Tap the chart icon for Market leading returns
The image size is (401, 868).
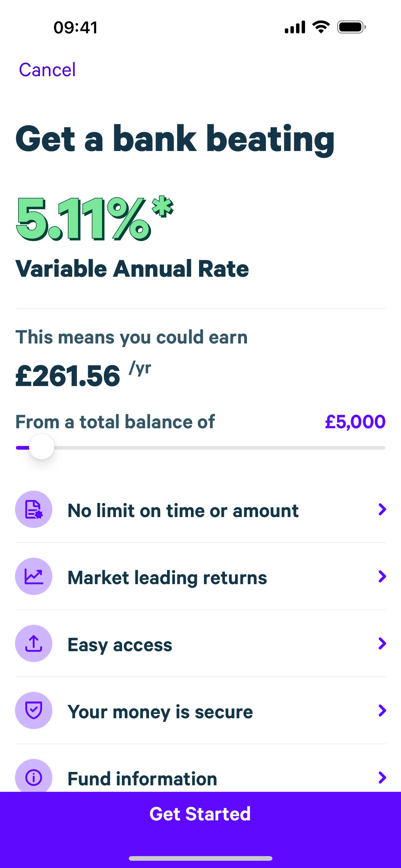[33, 576]
